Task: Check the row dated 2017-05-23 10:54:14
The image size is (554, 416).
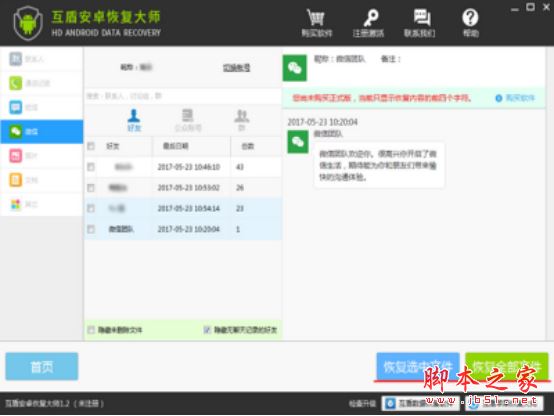Action: pyautogui.click(x=91, y=209)
